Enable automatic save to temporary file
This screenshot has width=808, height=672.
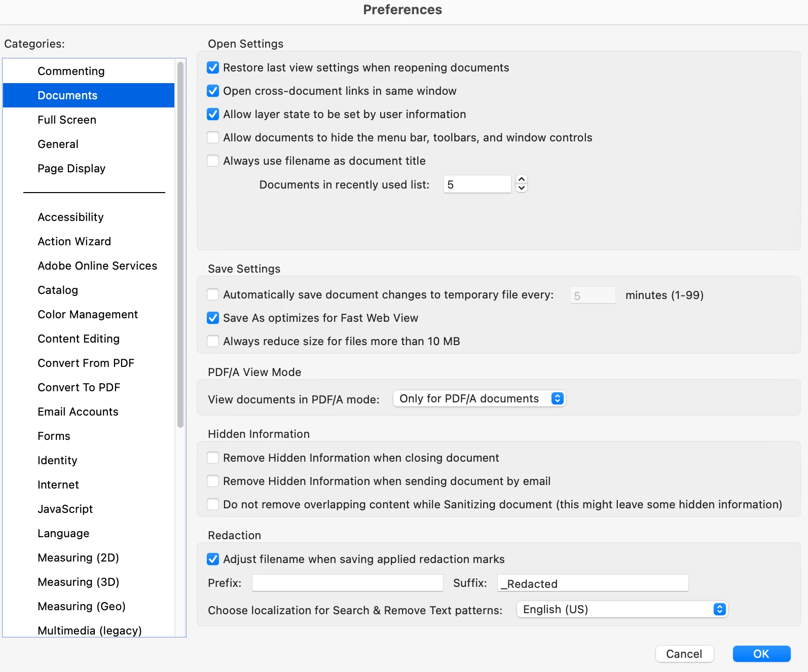pos(213,294)
